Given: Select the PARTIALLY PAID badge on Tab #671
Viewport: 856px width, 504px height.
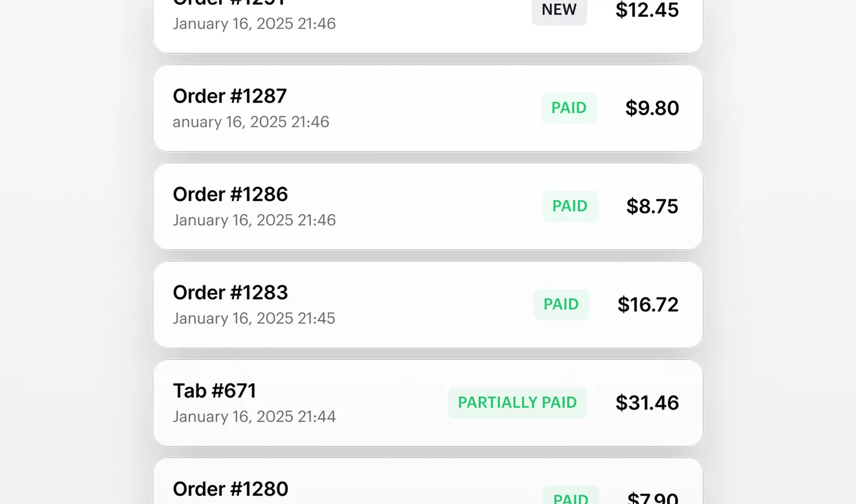Looking at the screenshot, I should 517,402.
